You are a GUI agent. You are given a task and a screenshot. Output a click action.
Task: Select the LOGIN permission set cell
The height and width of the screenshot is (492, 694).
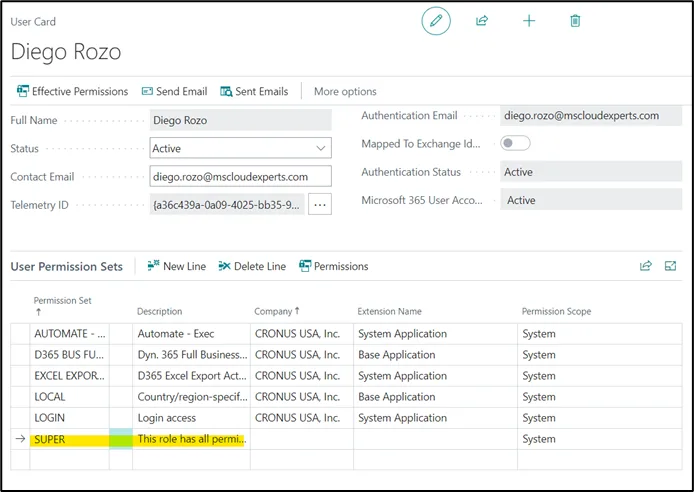click(69, 418)
